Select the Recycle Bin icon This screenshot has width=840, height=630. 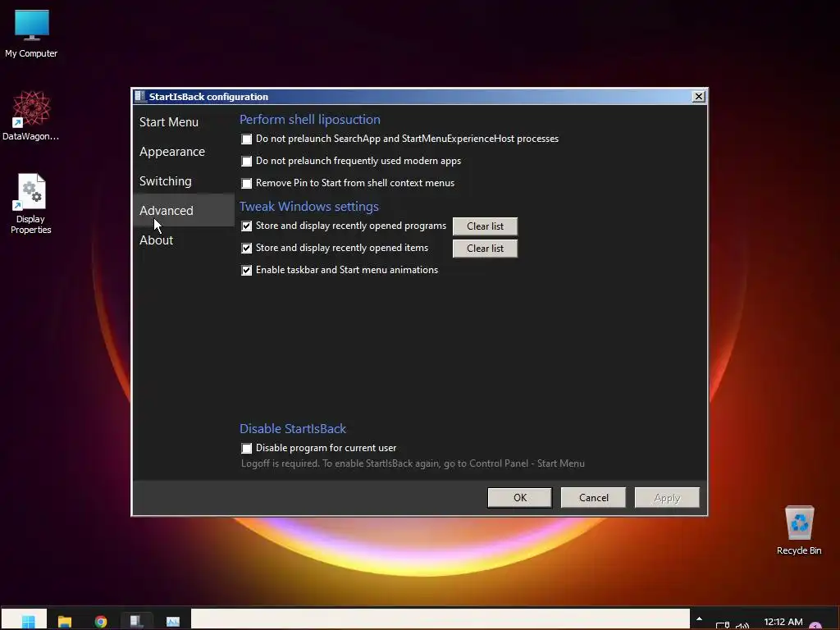pos(799,531)
